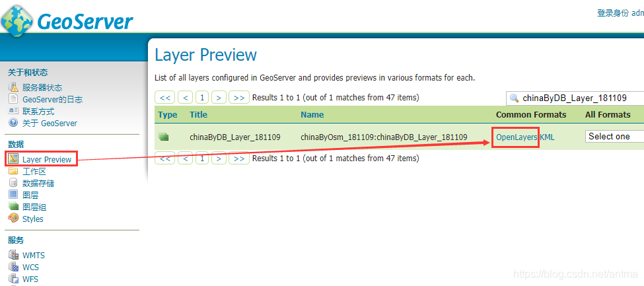Open the KML format link
The image size is (644, 286).
(548, 137)
